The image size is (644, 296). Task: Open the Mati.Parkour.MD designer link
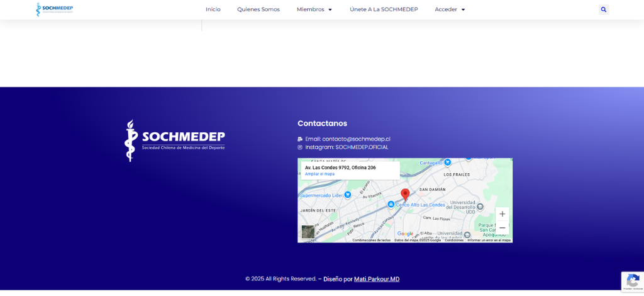pyautogui.click(x=376, y=279)
